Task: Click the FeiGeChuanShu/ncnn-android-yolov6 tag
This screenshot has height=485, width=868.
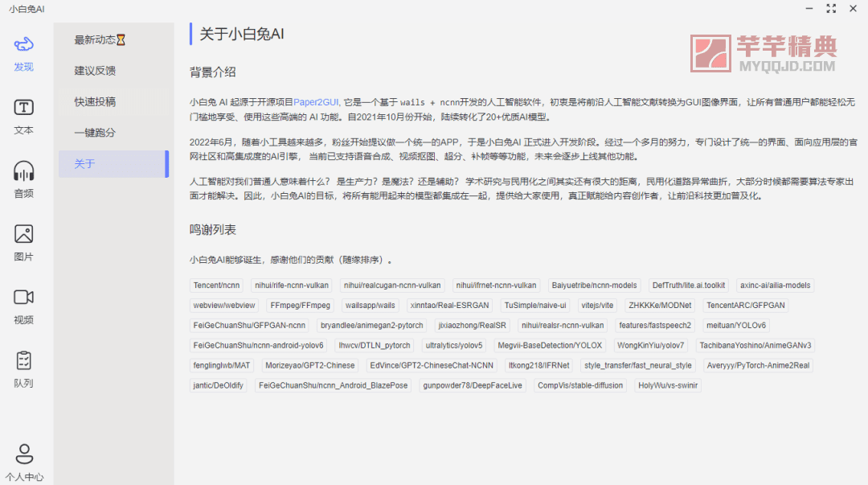Action: coord(259,345)
